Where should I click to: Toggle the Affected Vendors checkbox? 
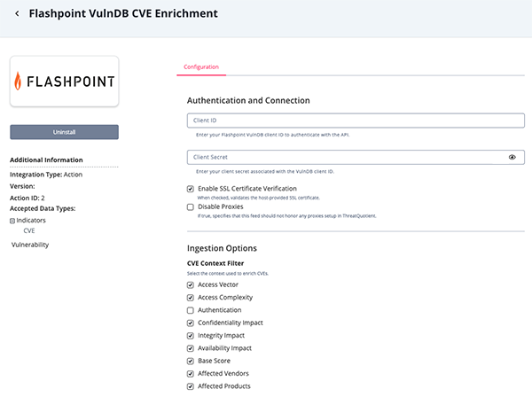pos(191,373)
